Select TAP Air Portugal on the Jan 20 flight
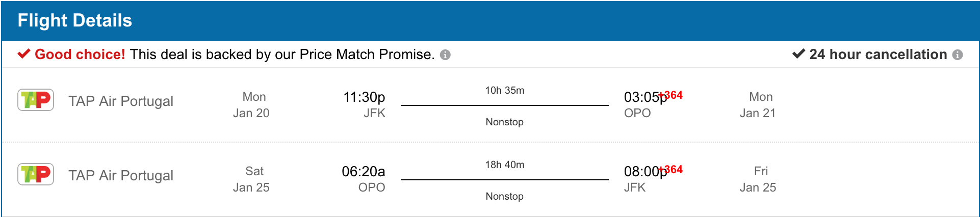The width and height of the screenshot is (980, 217). [x=121, y=101]
